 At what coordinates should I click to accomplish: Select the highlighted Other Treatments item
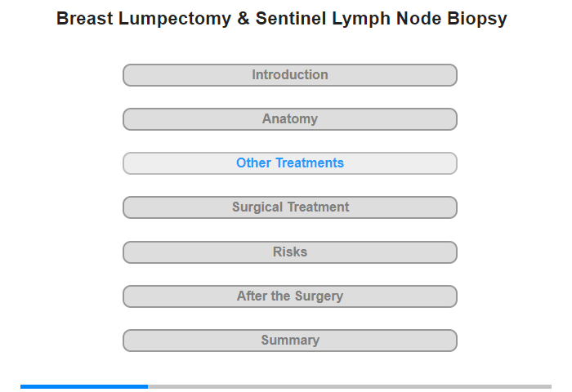[x=289, y=163]
